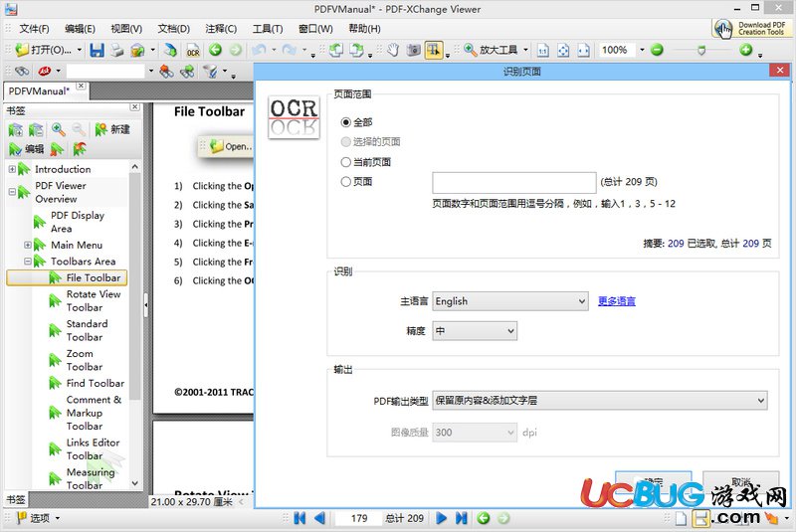The width and height of the screenshot is (796, 532).
Task: Click the Fit Width icon
Action: (x=584, y=50)
